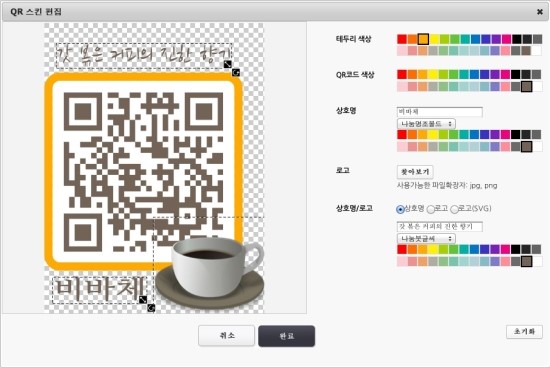Click the resize handle of the top slogan text box
Screen dimensions: 550x368
click(228, 64)
